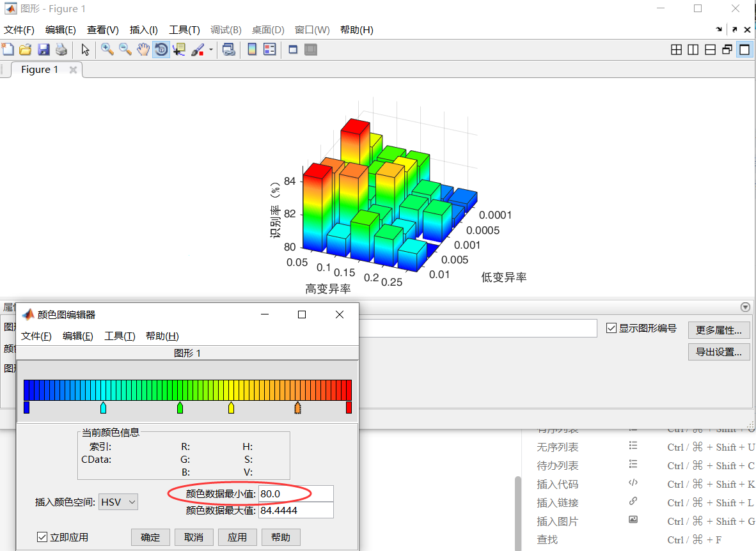This screenshot has width=756, height=551.
Task: Click the 取消 button
Action: (x=194, y=537)
